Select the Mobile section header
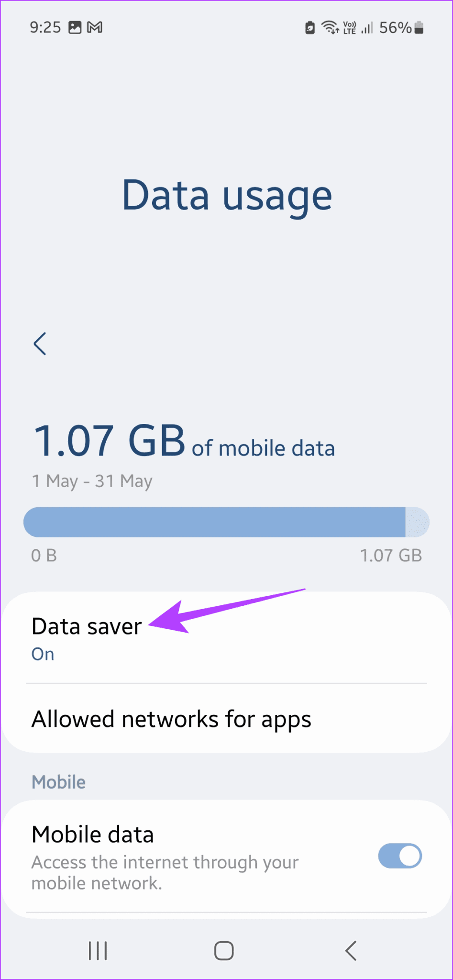 coord(58,782)
